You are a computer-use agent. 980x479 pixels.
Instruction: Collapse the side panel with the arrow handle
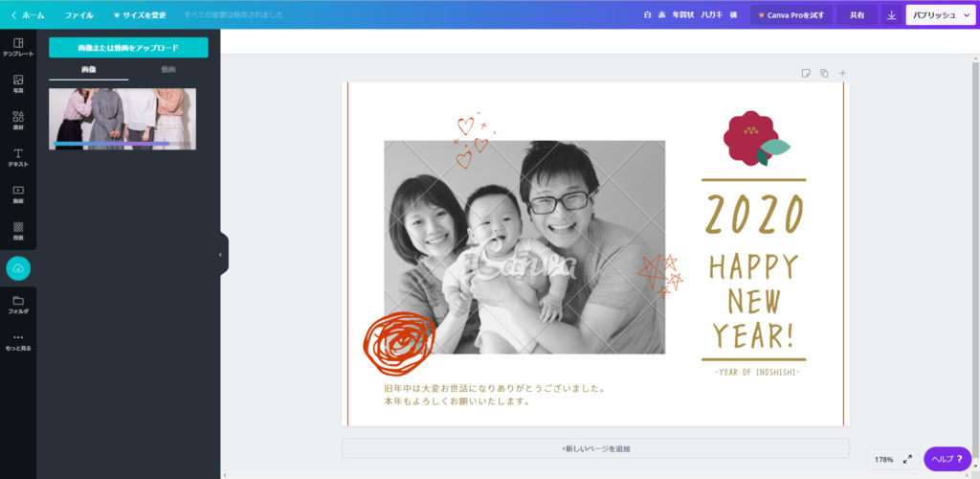pyautogui.click(x=221, y=255)
